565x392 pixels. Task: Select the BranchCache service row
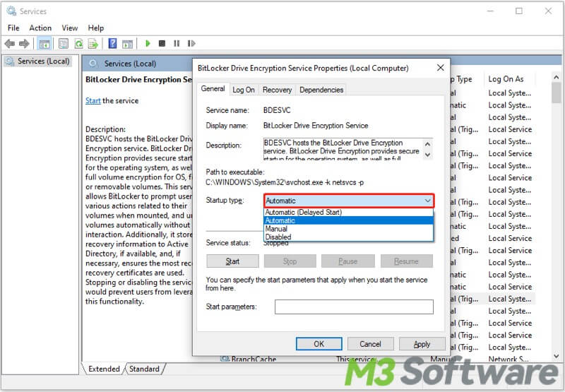tap(254, 359)
